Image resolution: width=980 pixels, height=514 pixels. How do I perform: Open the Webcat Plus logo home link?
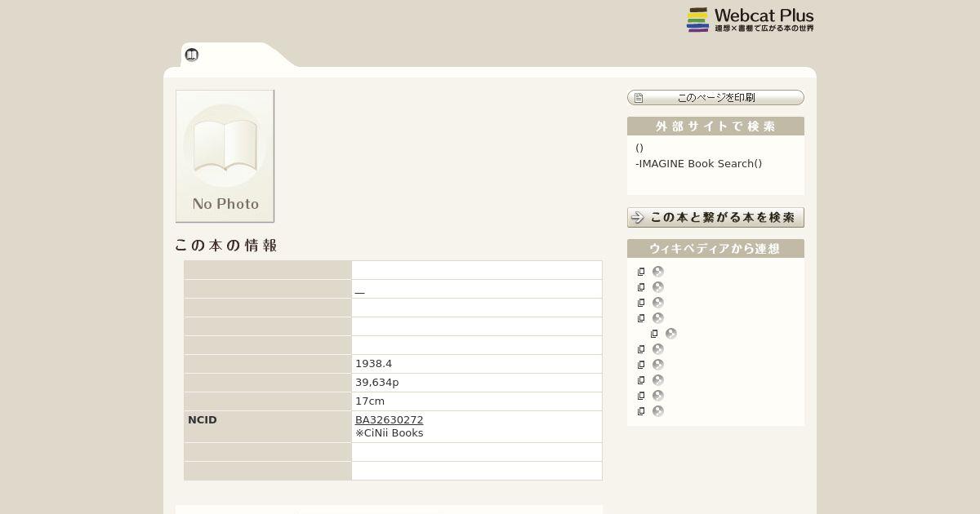point(750,20)
